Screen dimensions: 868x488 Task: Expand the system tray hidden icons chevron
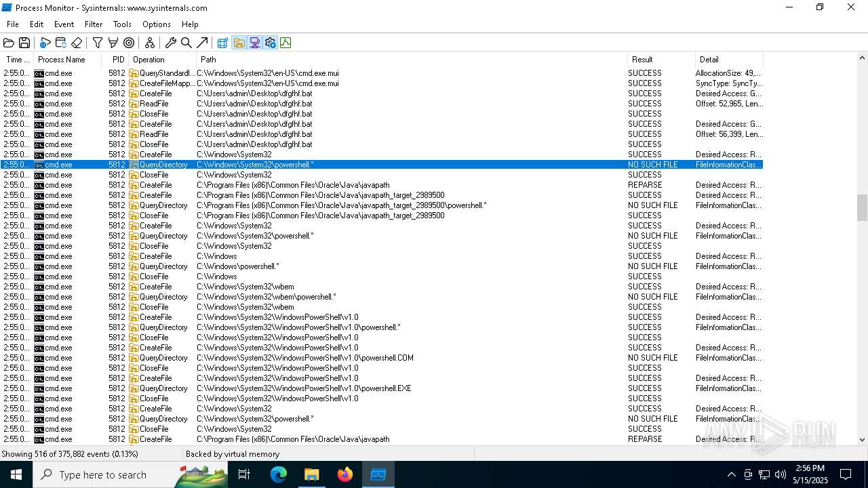(731, 474)
